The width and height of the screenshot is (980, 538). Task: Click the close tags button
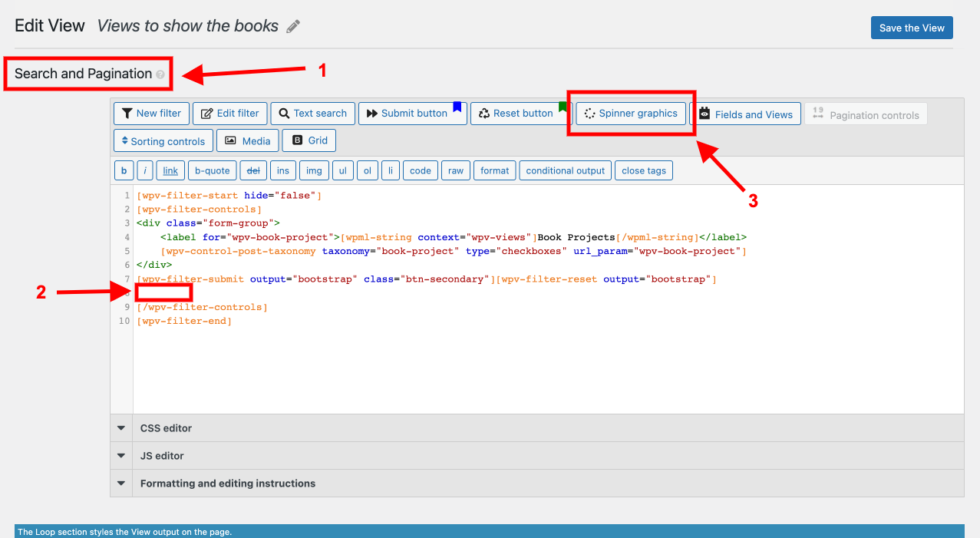coord(644,170)
